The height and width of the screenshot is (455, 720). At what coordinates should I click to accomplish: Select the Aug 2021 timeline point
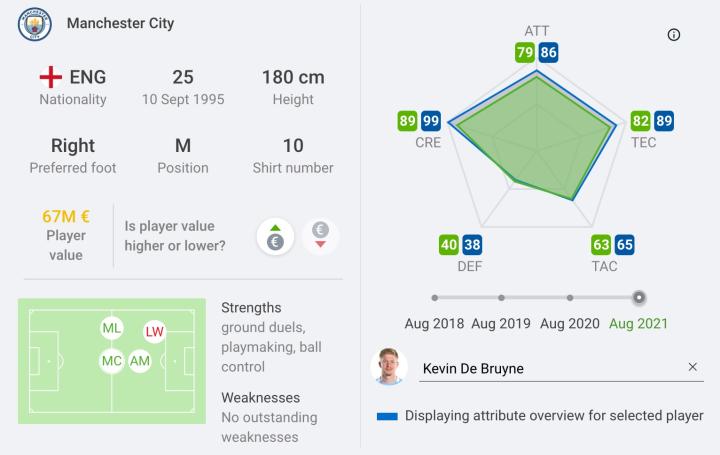639,297
